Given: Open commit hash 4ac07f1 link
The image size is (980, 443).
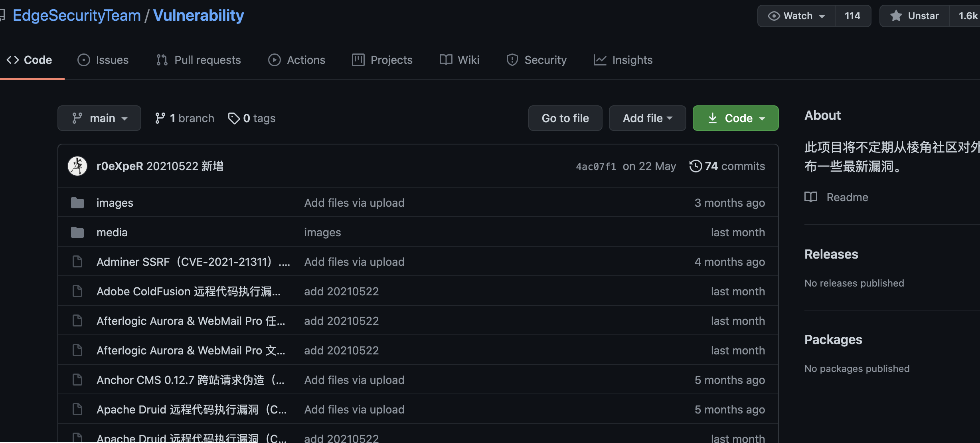Looking at the screenshot, I should [x=596, y=166].
